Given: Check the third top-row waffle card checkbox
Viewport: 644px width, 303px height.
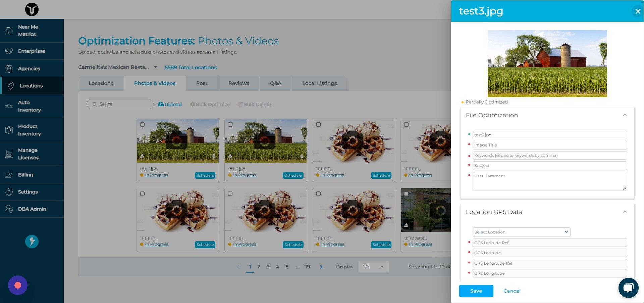Looking at the screenshot, I should click(318, 125).
